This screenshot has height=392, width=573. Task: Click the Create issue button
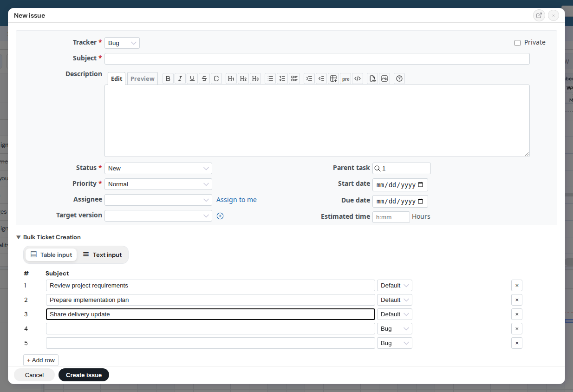[84, 375]
